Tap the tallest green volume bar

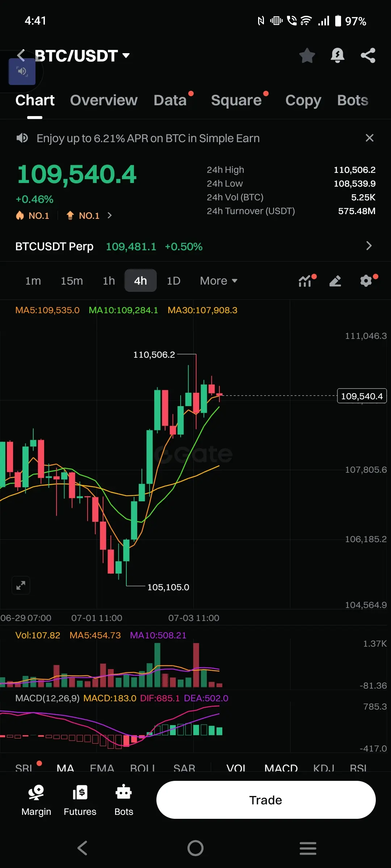[157, 665]
